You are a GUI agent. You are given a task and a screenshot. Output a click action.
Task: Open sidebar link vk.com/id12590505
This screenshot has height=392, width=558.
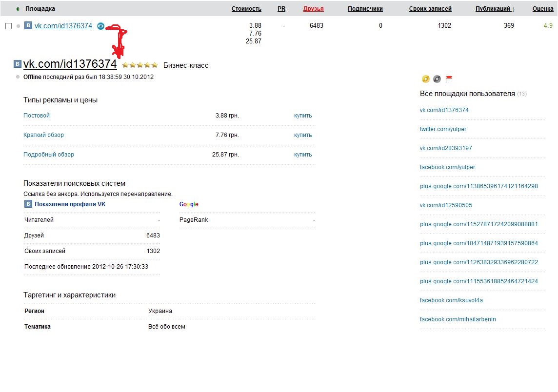pyautogui.click(x=446, y=205)
